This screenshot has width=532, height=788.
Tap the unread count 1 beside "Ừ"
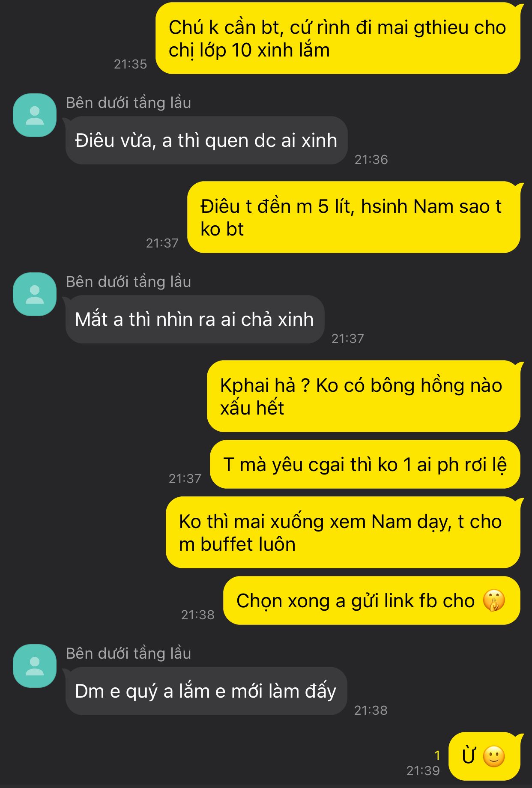437,755
